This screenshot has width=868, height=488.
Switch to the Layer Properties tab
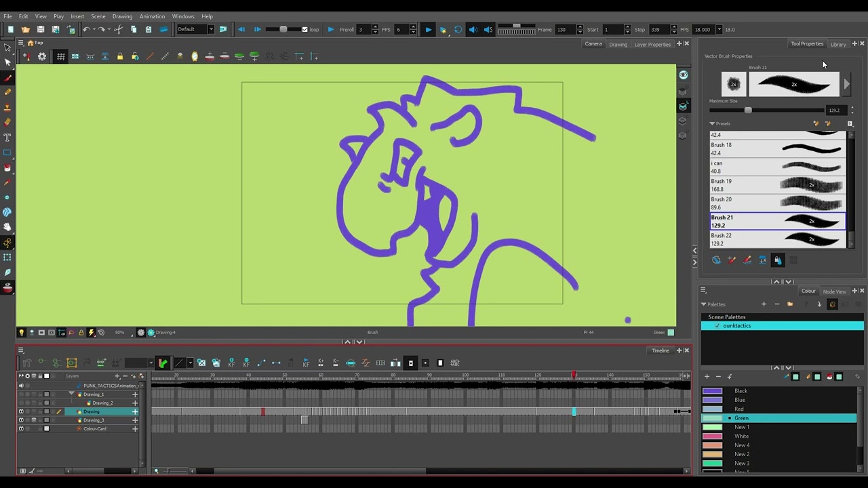coord(652,44)
